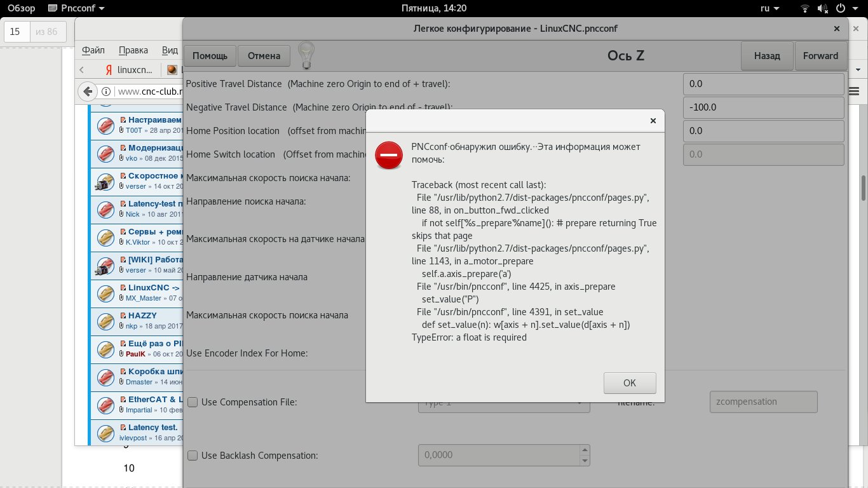Open the Правка menu in the browser
868x488 pixels.
point(133,50)
